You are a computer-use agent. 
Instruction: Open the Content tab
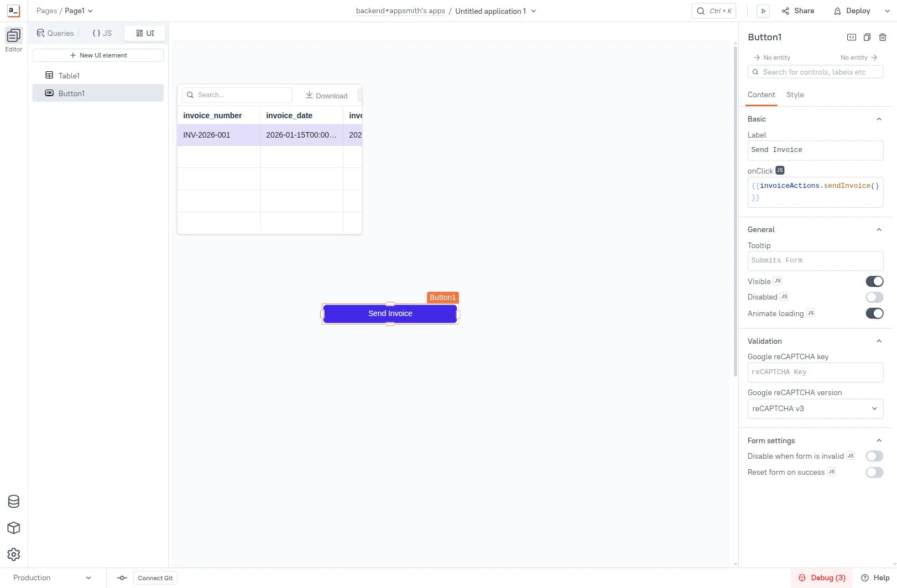pyautogui.click(x=761, y=95)
